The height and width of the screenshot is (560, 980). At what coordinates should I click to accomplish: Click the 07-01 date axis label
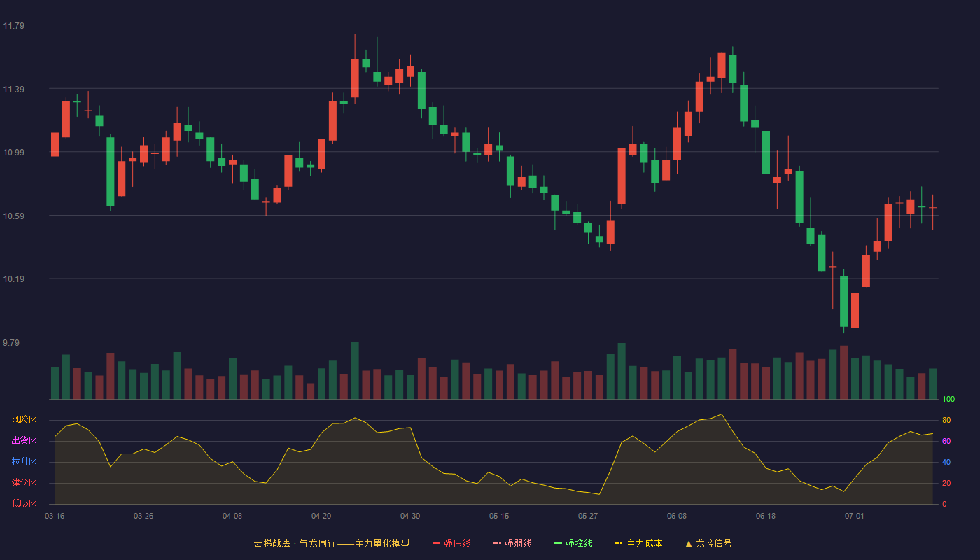(855, 516)
